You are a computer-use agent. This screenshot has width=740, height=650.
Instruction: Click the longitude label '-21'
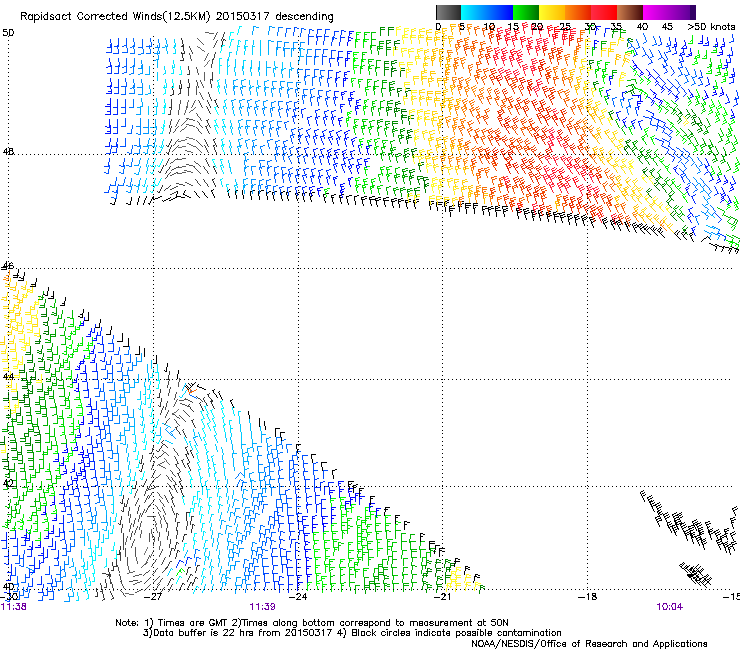coord(442,597)
